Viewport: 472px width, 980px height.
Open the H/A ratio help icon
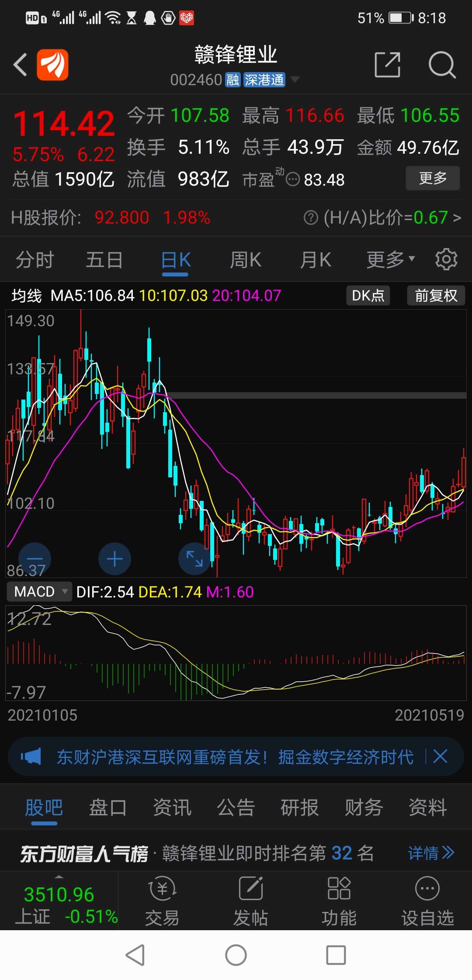coord(311,217)
